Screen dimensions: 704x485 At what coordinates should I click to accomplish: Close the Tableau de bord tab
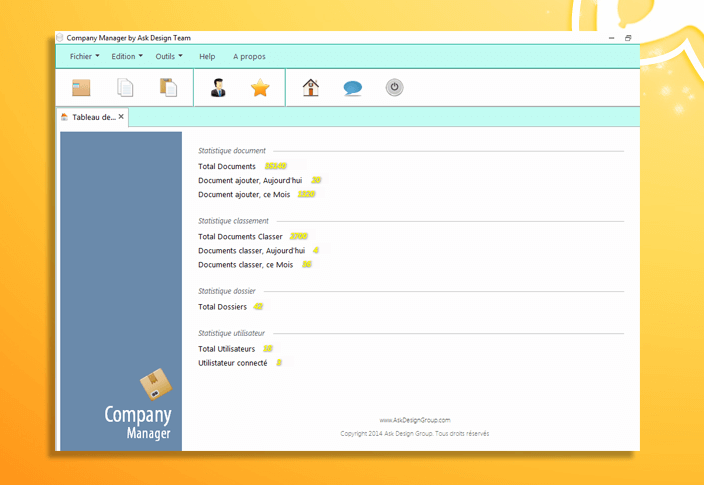click(x=122, y=117)
